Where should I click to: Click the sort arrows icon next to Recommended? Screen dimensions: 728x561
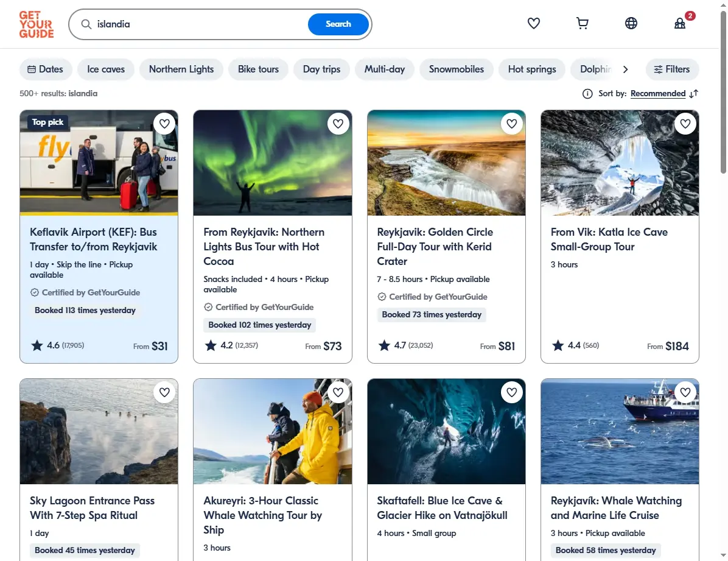tap(694, 94)
